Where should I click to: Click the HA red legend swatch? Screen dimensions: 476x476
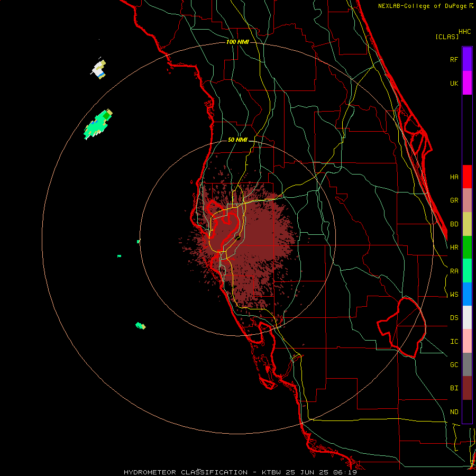click(467, 177)
